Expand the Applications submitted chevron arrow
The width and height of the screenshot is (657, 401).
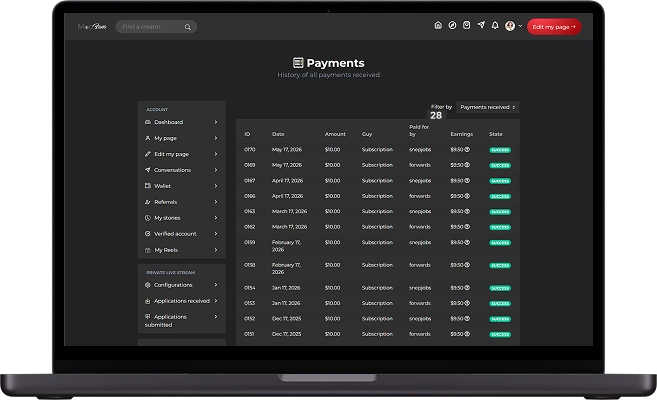tap(216, 317)
